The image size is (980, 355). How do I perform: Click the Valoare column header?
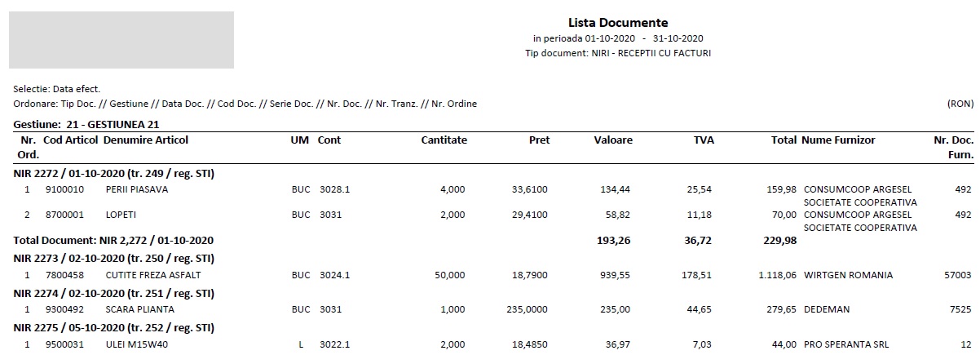pyautogui.click(x=613, y=140)
